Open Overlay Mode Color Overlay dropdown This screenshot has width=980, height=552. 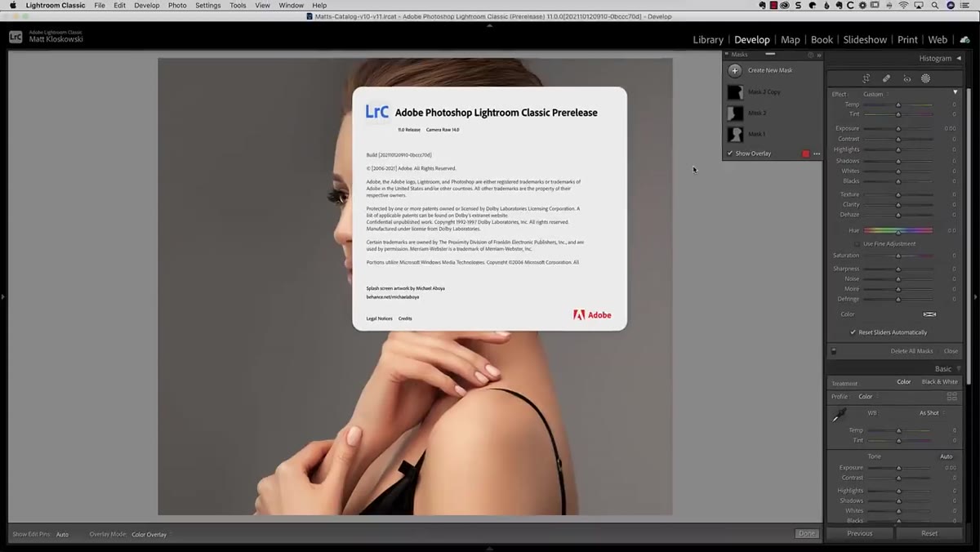(151, 534)
